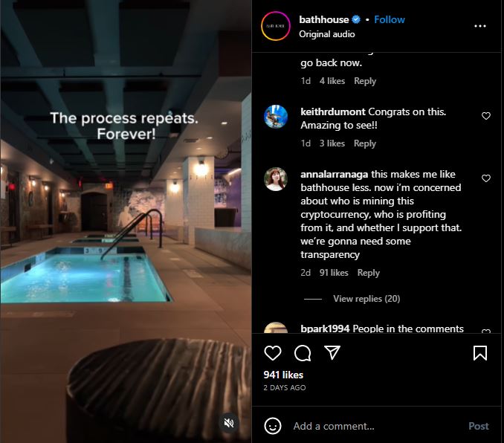Follow the bathhouse account

pos(390,19)
